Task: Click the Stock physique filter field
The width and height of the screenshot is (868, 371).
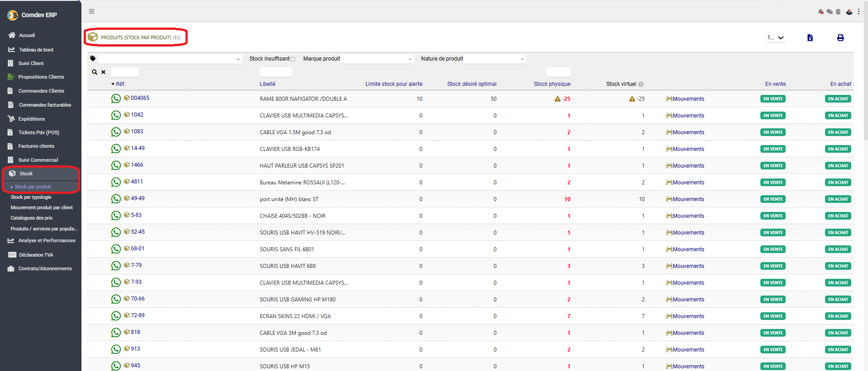Action: [x=558, y=72]
